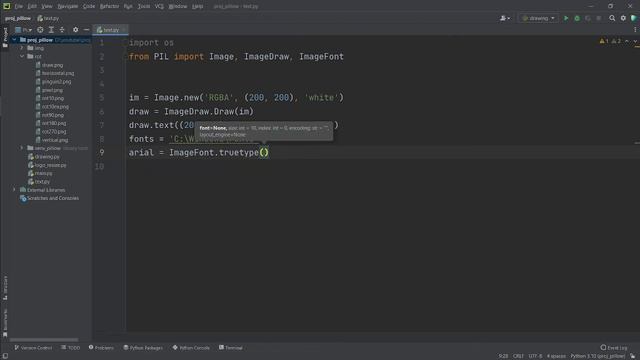Open the Python Console tool window

(x=191, y=348)
